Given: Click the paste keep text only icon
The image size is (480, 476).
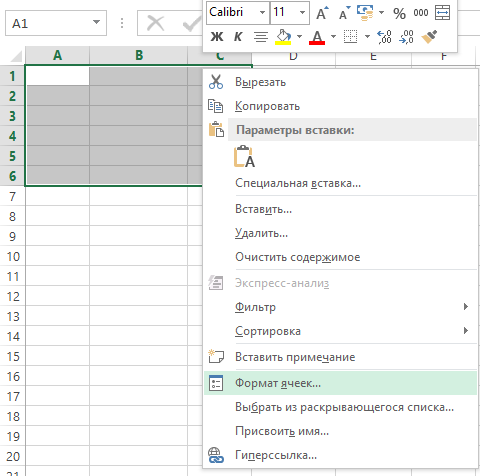Looking at the screenshot, I should point(244,157).
